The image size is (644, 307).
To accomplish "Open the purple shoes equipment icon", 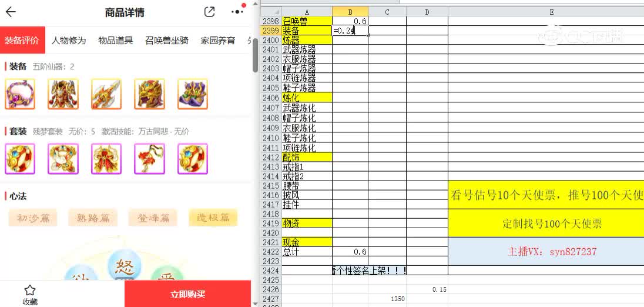I will click(193, 94).
